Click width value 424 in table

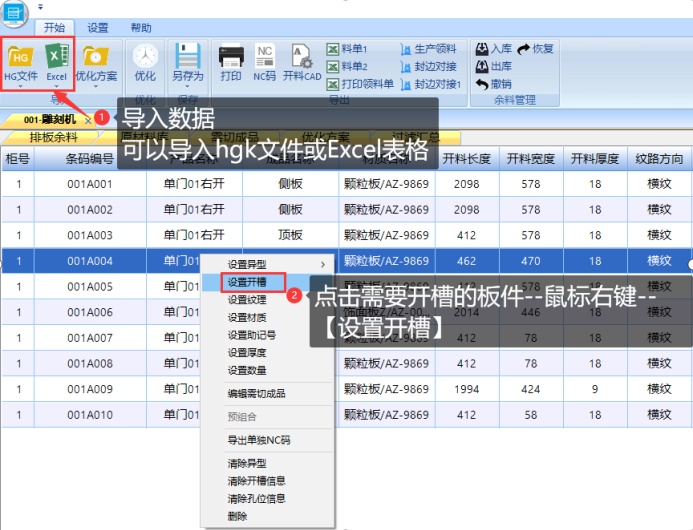tap(531, 389)
